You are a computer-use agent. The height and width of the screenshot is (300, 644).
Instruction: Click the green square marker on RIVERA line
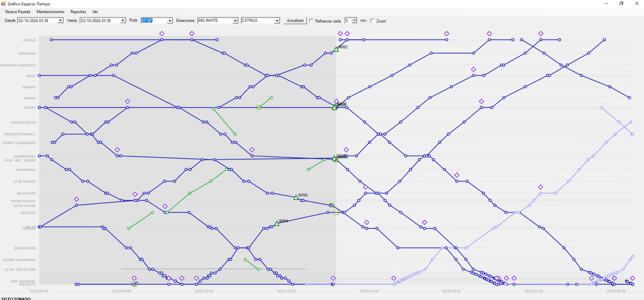tap(259, 108)
